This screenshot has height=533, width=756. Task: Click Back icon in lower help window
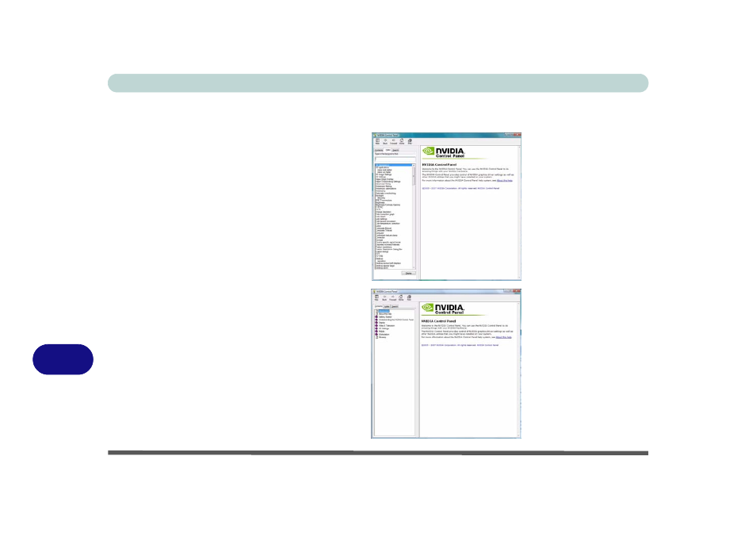pyautogui.click(x=384, y=297)
